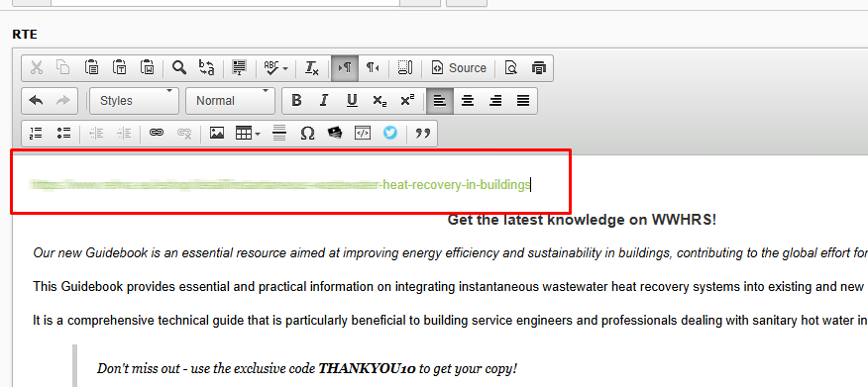The height and width of the screenshot is (387, 868).
Task: Toggle Subscript formatting
Action: 380,101
